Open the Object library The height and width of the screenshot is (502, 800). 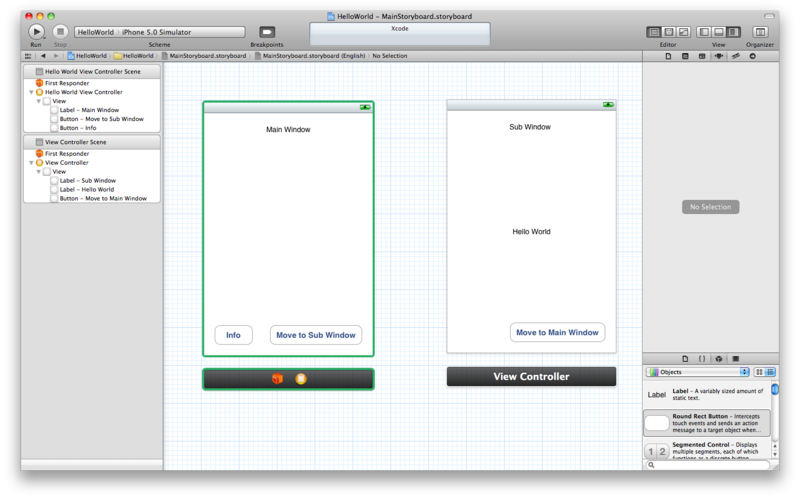tap(719, 359)
